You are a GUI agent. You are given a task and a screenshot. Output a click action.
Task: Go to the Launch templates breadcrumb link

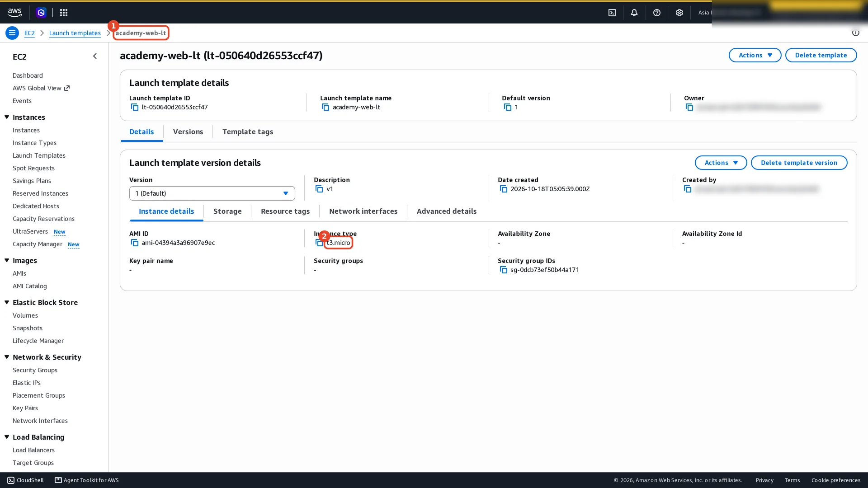pyautogui.click(x=75, y=33)
